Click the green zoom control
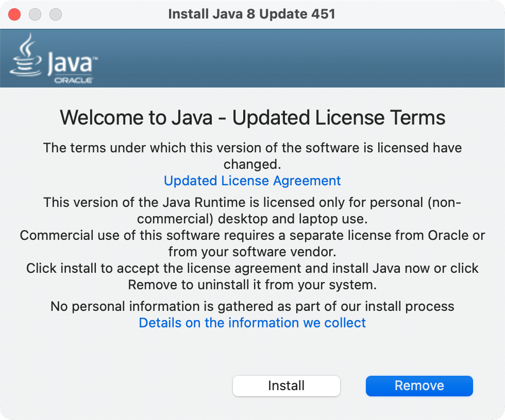The image size is (505, 420). 55,14
